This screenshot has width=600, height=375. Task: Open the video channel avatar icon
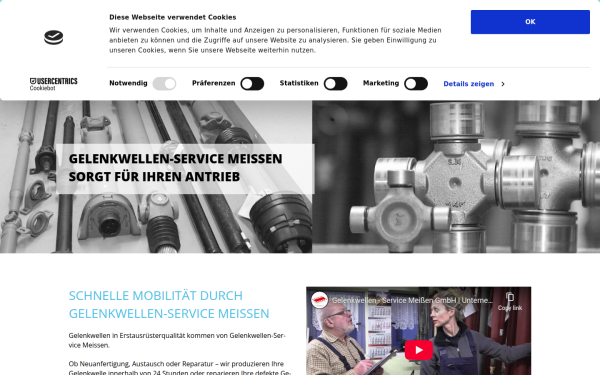coord(319,300)
